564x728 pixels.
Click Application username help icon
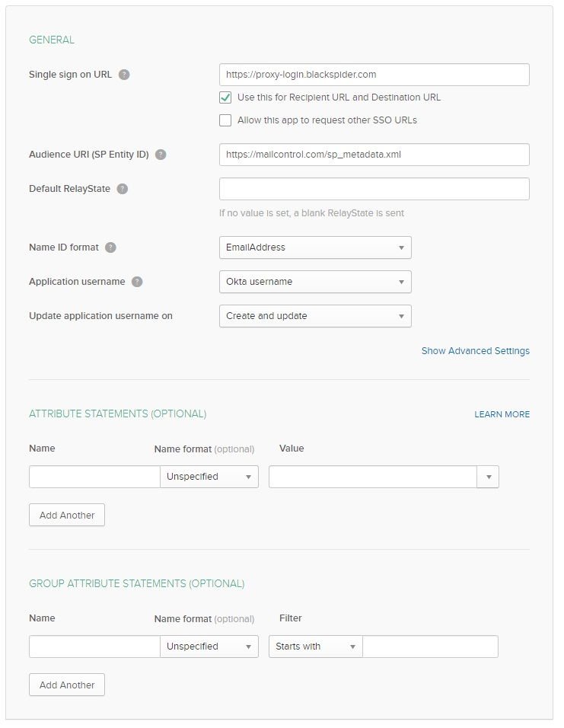tap(137, 282)
